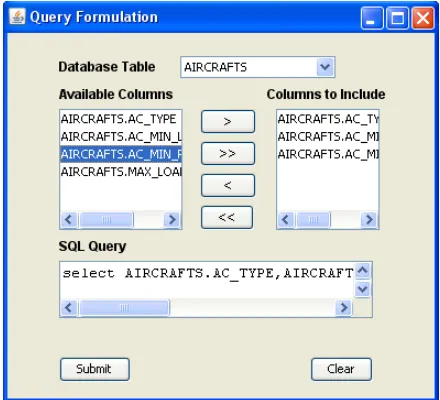Click left arrow of Available Columns scrollbar

click(69, 219)
